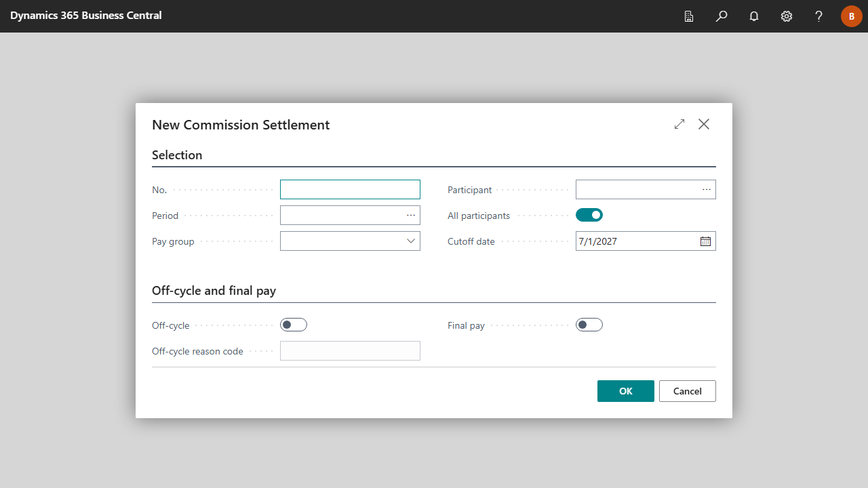Focus the No. input field
The image size is (868, 488).
[350, 190]
